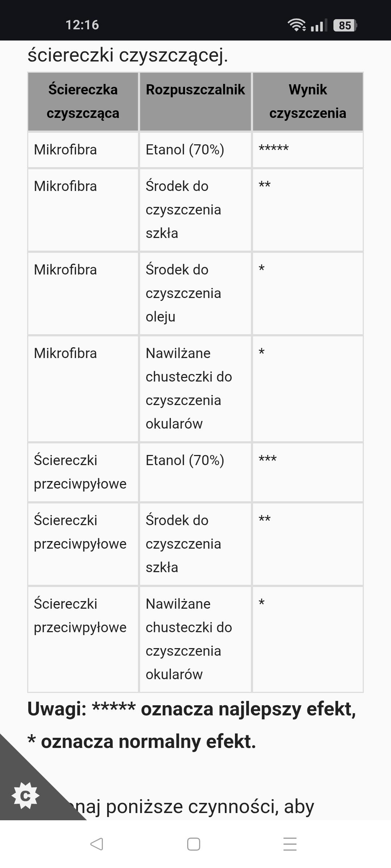Tap the battery level indicator
Image resolution: width=391 pixels, height=868 pixels.
click(345, 25)
